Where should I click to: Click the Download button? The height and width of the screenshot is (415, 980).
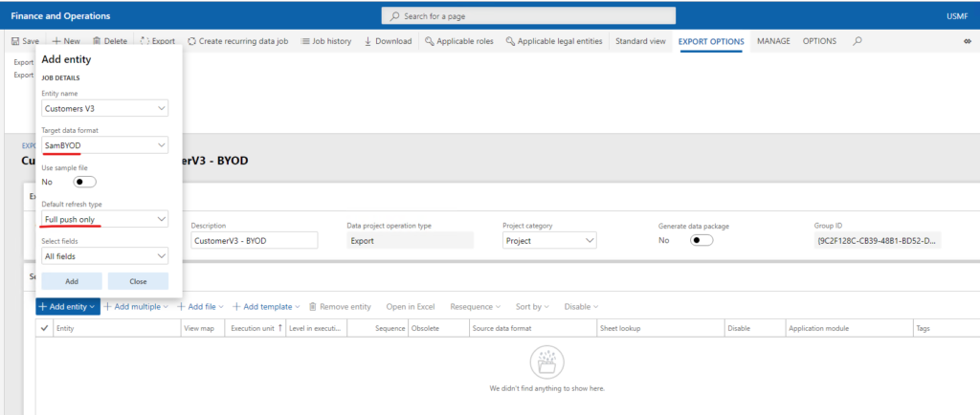coord(388,41)
